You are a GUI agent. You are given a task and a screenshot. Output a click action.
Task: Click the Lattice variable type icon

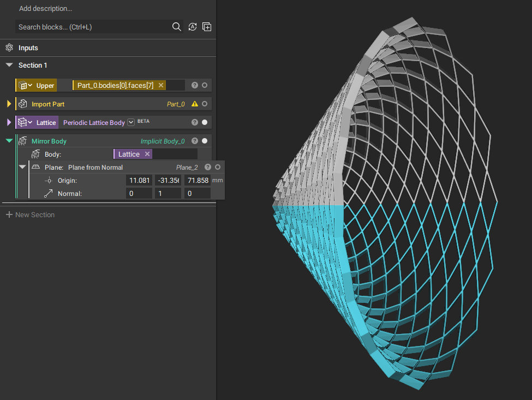[x=22, y=122]
